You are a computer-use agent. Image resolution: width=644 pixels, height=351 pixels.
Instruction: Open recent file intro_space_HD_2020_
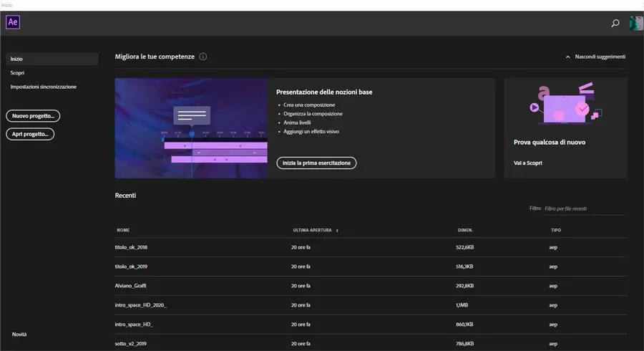click(141, 305)
